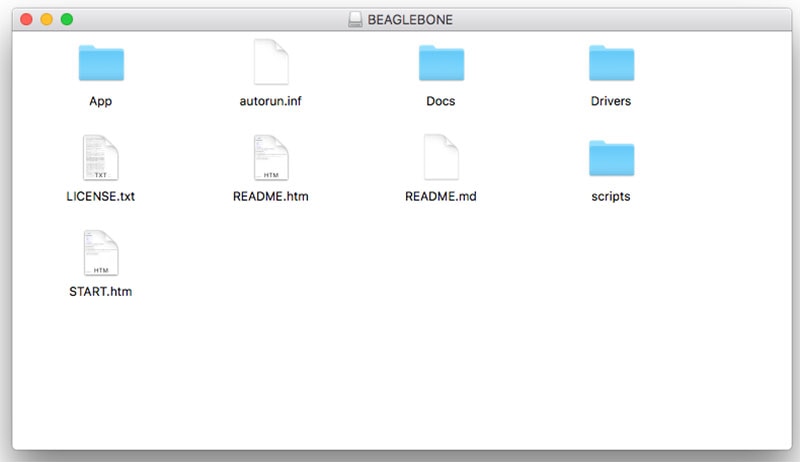Select the LICENSE.txt document icon

tap(100, 158)
